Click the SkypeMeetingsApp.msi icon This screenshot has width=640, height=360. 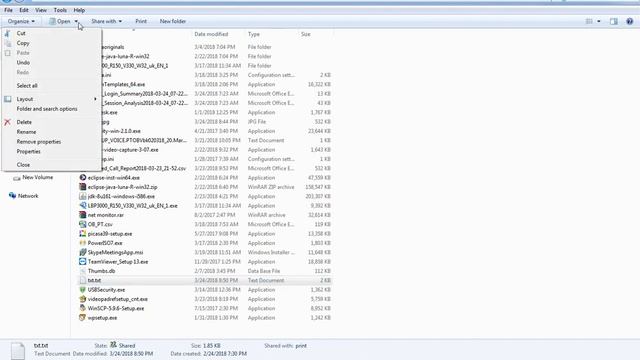[x=82, y=252]
